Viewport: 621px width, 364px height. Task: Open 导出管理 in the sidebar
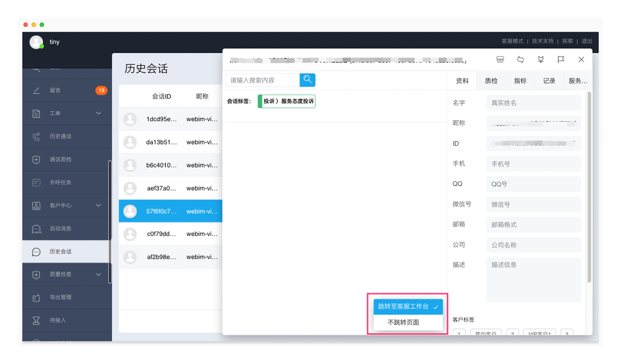coord(60,298)
